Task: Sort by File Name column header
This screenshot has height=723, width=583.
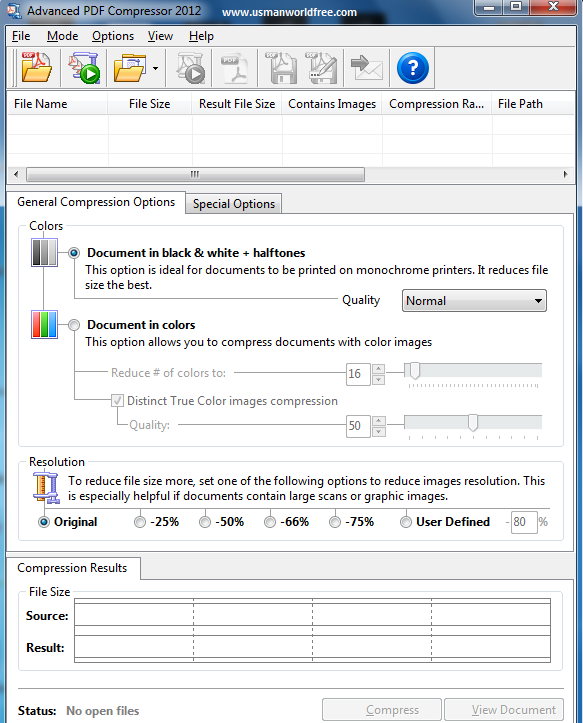Action: [x=58, y=104]
